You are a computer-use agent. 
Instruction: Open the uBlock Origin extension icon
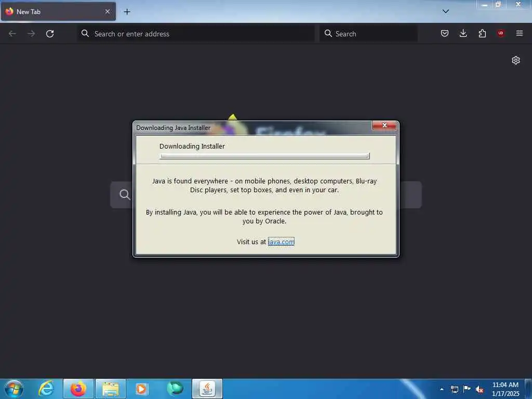tap(501, 33)
